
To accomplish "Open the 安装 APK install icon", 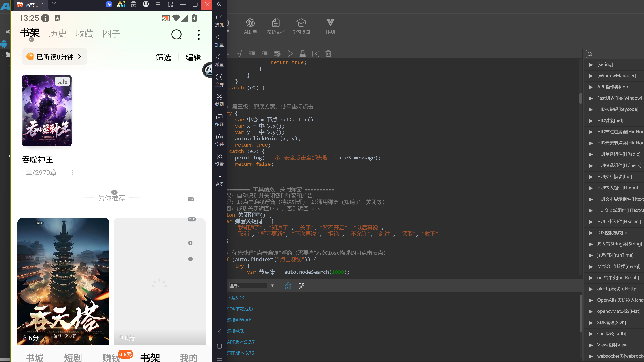I will click(219, 140).
